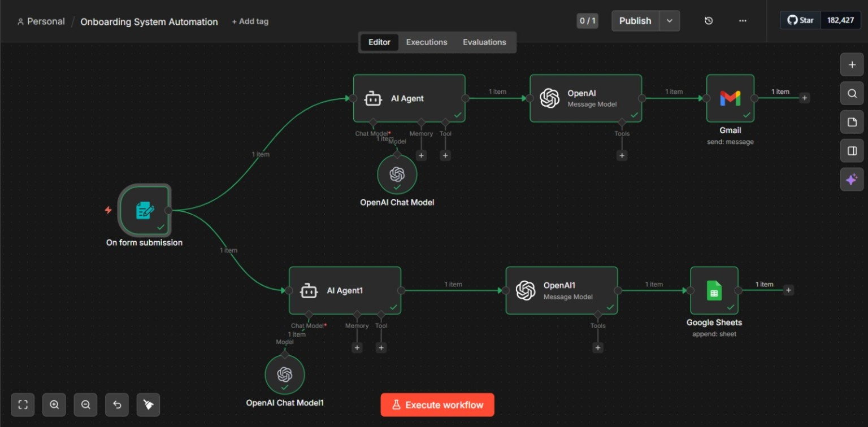Publish the workflow
Screen dimensions: 868x427
[635, 21]
